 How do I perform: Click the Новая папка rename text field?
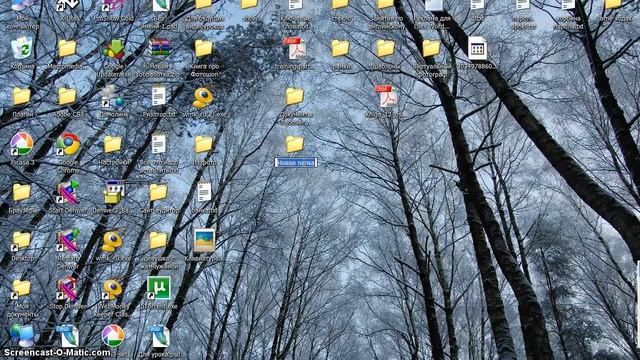click(296, 163)
